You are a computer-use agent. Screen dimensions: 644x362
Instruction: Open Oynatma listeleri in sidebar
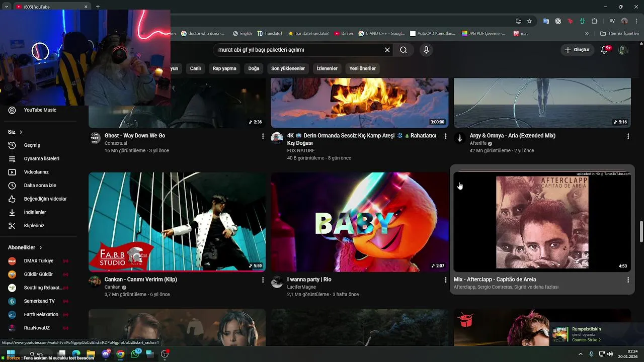pyautogui.click(x=40, y=158)
